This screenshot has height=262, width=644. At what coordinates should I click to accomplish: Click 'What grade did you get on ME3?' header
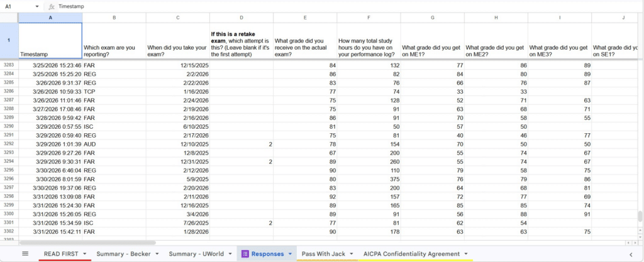point(559,41)
